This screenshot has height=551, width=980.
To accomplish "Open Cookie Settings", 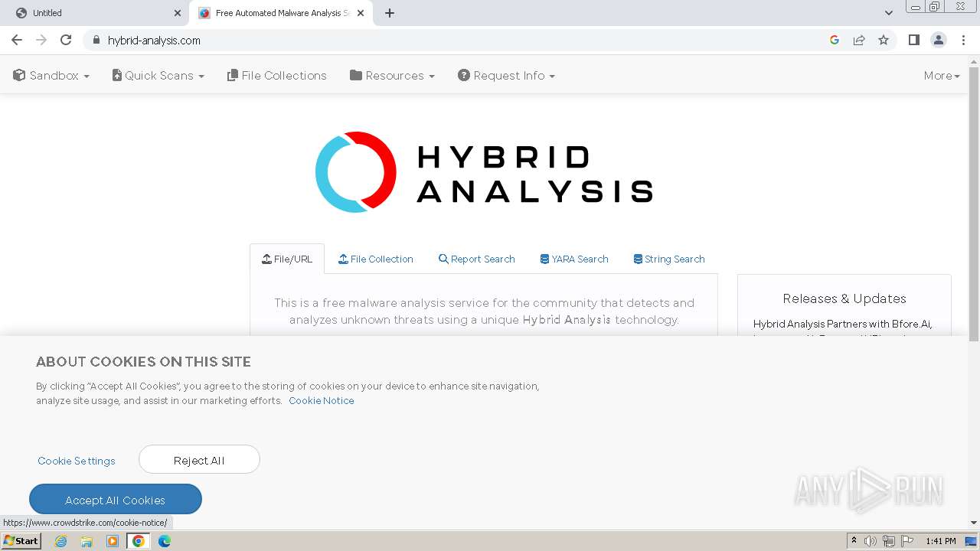I will [77, 461].
